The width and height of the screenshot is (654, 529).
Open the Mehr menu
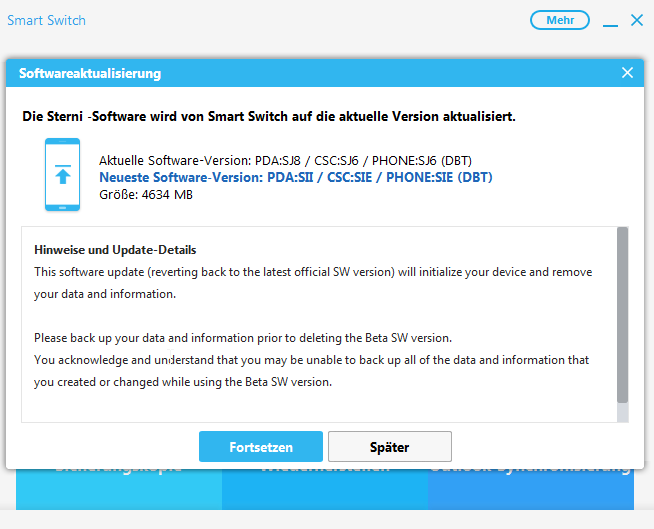click(x=560, y=20)
